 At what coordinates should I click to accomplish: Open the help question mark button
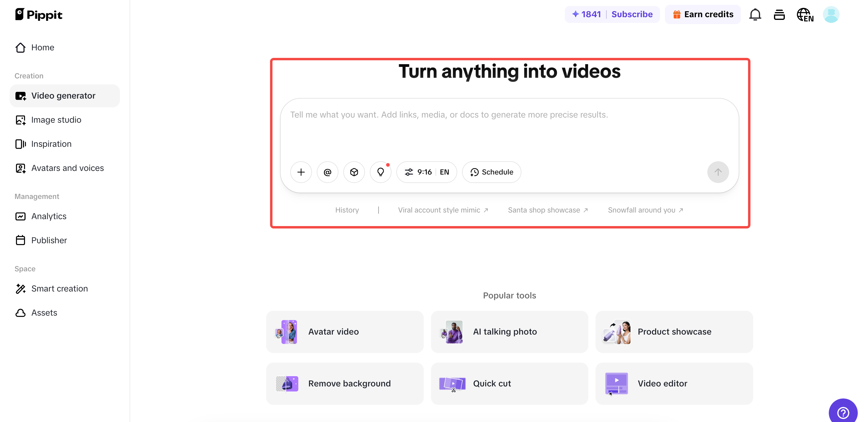click(843, 412)
